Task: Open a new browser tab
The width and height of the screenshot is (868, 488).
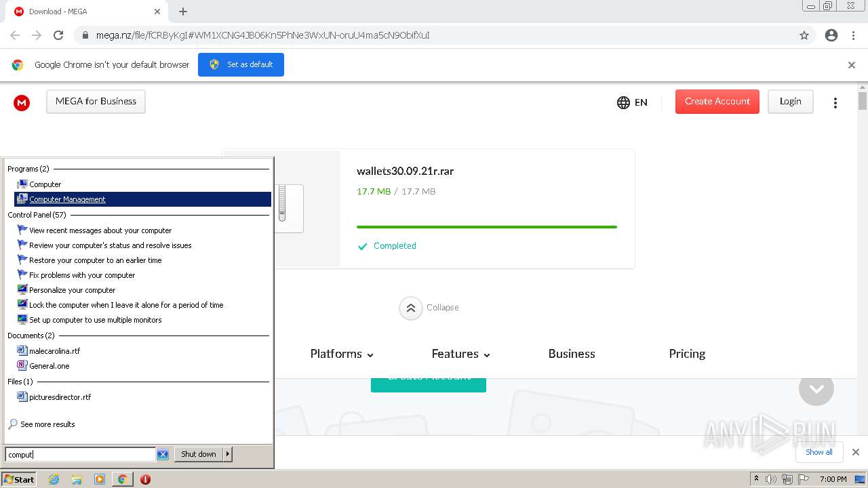Action: coord(183,12)
